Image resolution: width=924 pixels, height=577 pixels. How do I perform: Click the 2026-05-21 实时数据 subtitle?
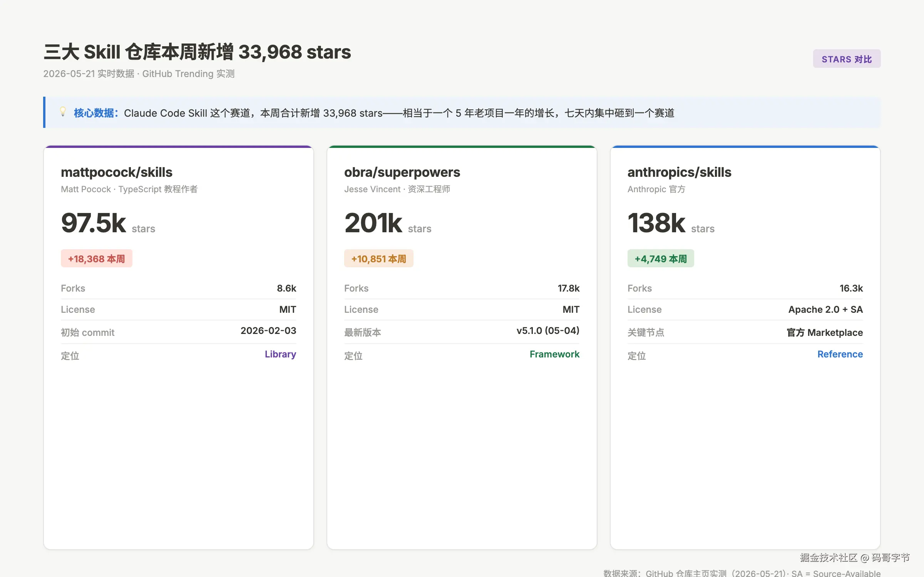tap(139, 74)
